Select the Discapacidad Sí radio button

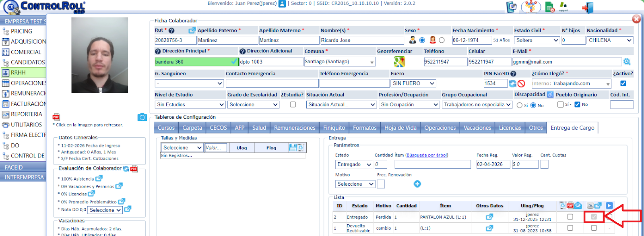coord(520,105)
